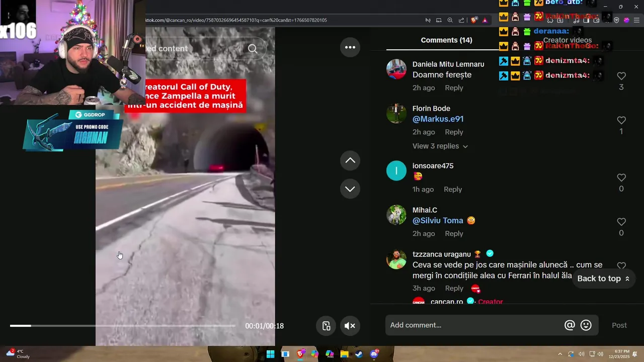Like Daniela Mitu Lemnaru's comment
The image size is (644, 362).
[621, 76]
